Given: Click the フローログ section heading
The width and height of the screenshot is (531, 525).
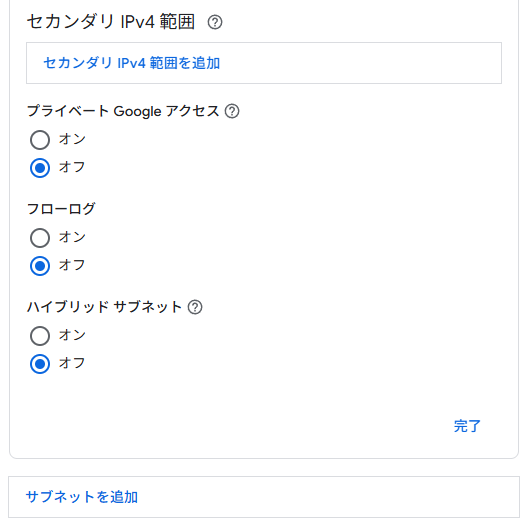Looking at the screenshot, I should click(x=61, y=209).
